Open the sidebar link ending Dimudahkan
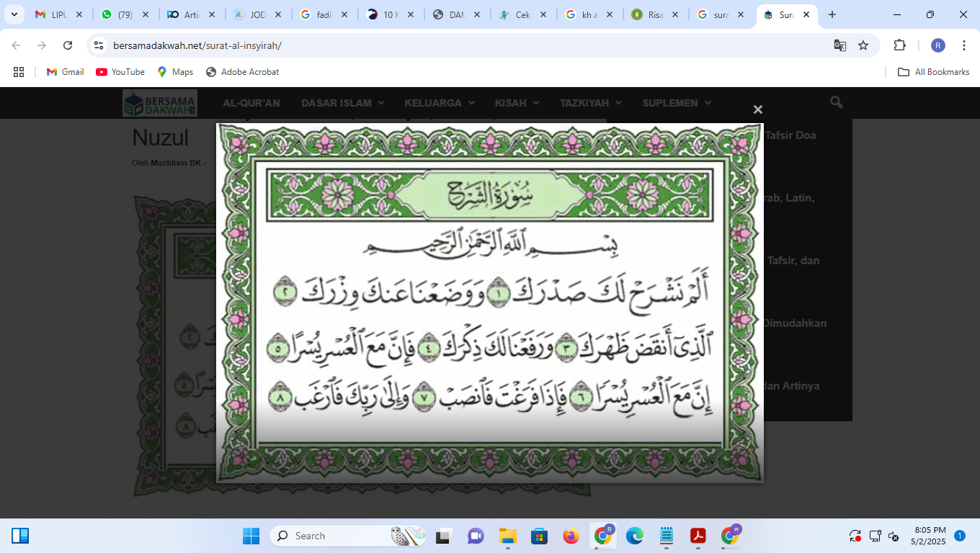Screen dimensions: 980x553 tap(795, 323)
